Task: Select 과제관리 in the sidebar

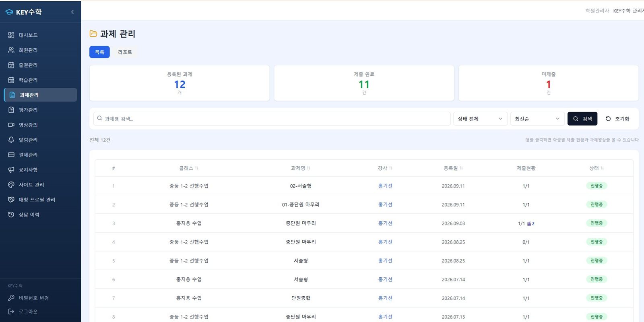Action: coord(40,95)
